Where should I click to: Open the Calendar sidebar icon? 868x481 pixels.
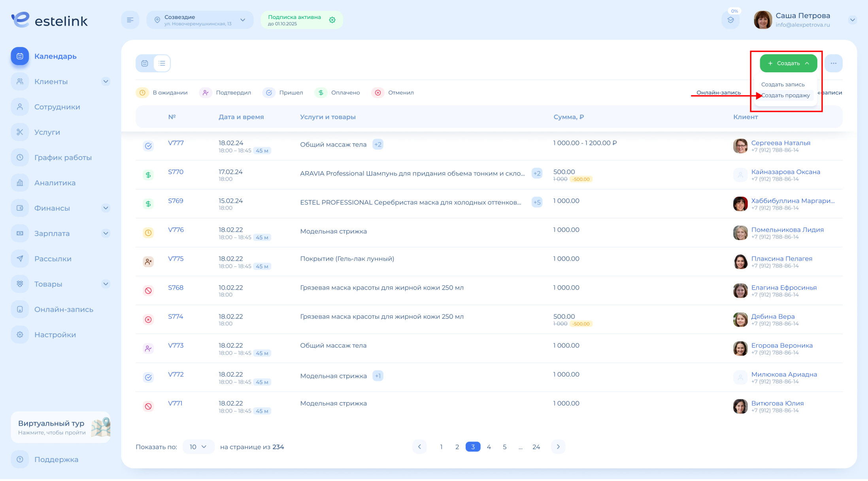20,56
